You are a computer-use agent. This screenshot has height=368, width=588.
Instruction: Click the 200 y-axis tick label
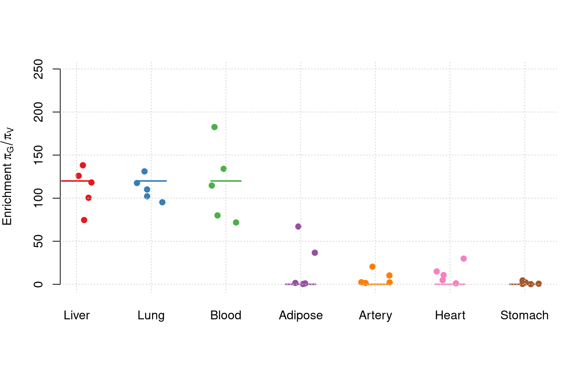click(39, 112)
